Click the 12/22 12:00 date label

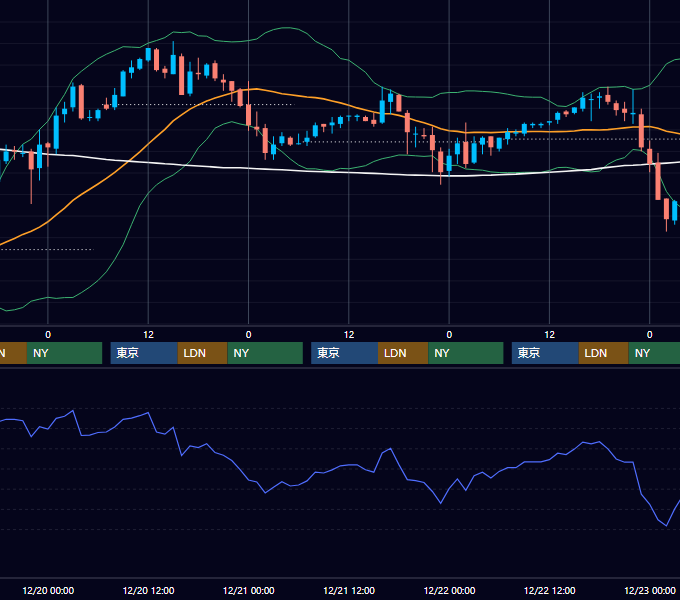[549, 590]
